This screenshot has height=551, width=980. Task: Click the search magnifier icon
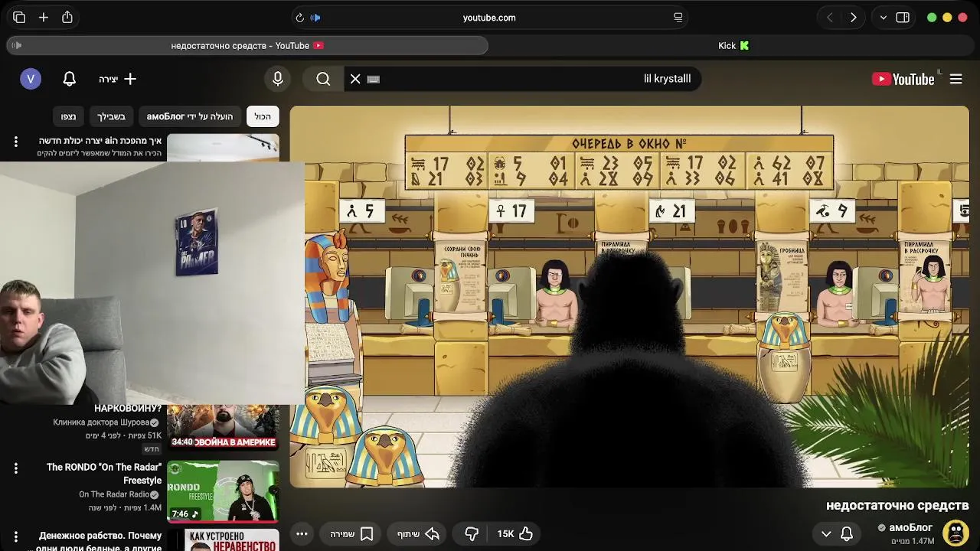tap(323, 79)
